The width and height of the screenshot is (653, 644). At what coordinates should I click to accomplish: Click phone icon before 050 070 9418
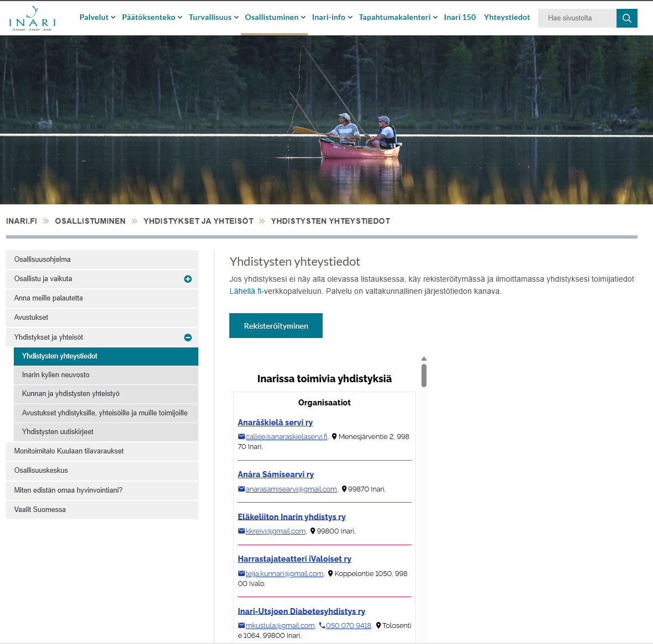click(322, 626)
